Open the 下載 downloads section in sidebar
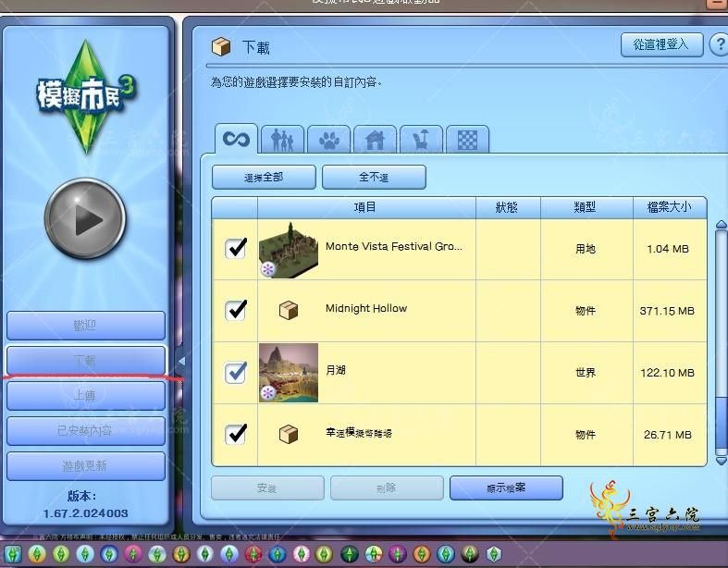The height and width of the screenshot is (568, 728). (x=86, y=360)
